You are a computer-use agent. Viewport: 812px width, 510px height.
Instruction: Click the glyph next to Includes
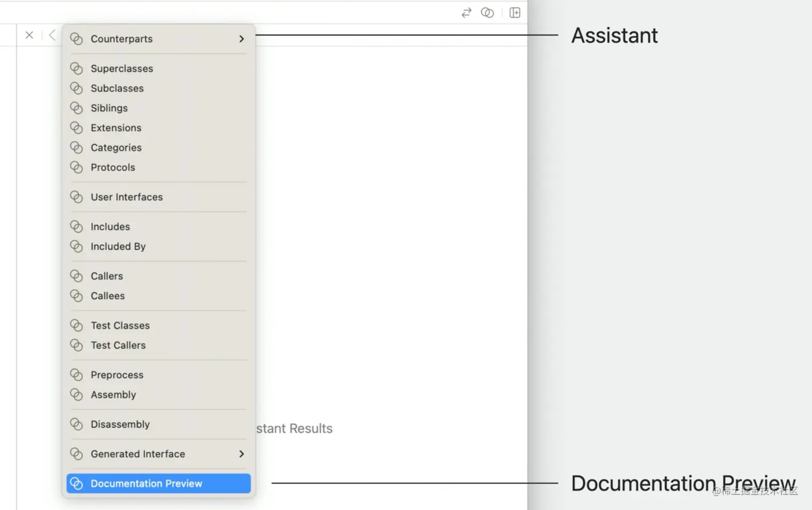[x=76, y=226]
